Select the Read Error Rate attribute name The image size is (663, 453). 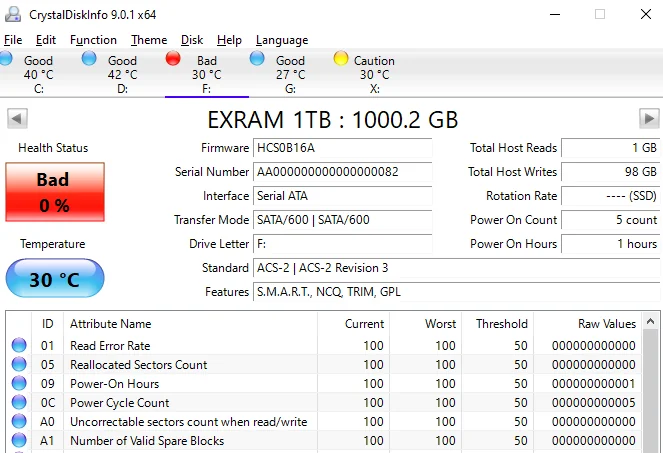(110, 346)
